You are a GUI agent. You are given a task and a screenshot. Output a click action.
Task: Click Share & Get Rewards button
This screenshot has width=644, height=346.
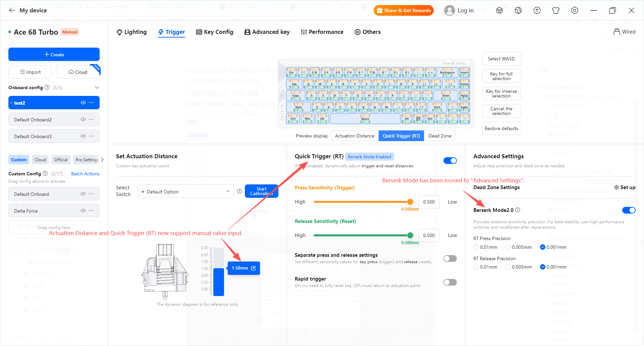[404, 10]
